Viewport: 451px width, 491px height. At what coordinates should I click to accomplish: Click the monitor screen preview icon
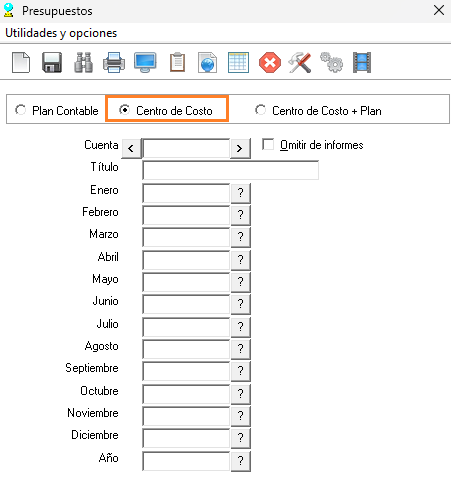point(145,62)
